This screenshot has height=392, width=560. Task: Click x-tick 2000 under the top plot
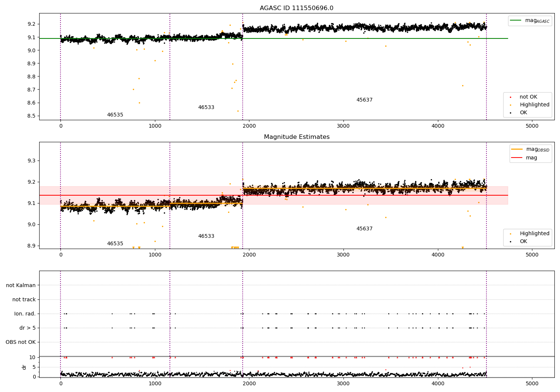point(249,126)
